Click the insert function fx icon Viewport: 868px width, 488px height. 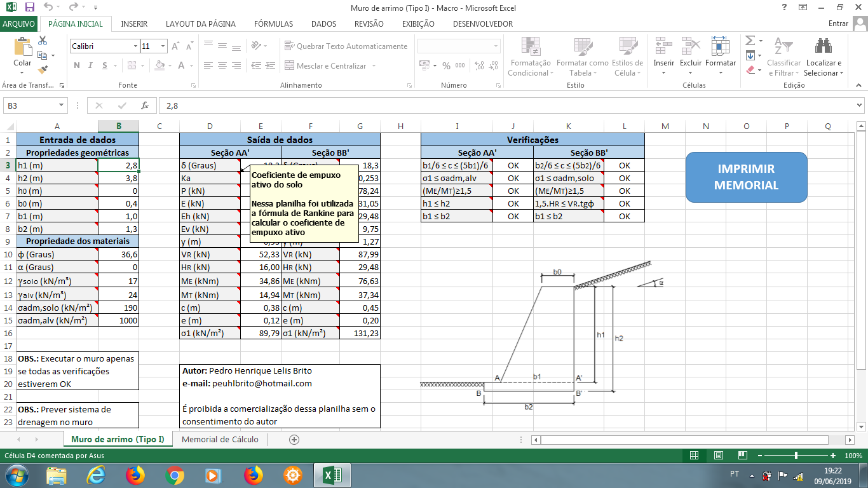click(x=145, y=105)
